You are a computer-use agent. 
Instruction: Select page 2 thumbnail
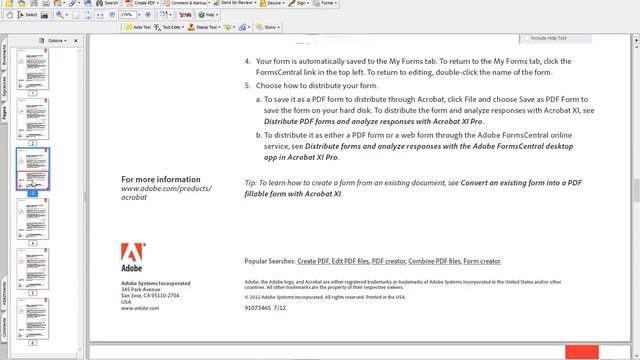[33, 119]
